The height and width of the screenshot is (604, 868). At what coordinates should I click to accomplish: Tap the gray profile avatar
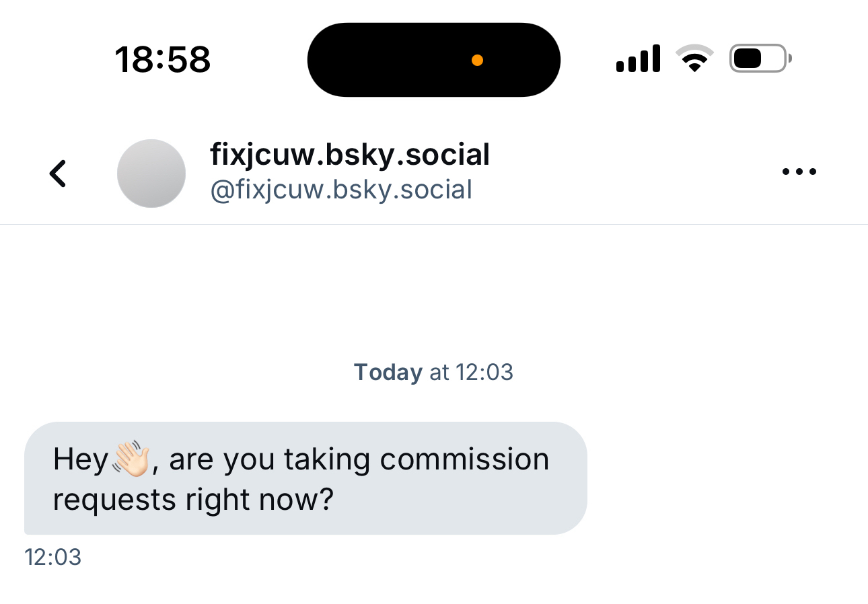(151, 174)
